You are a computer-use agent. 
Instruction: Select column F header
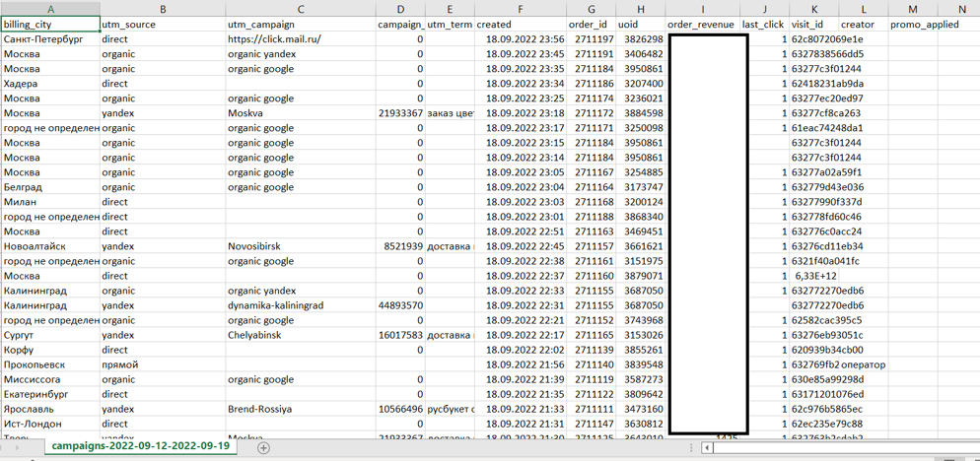click(x=521, y=9)
